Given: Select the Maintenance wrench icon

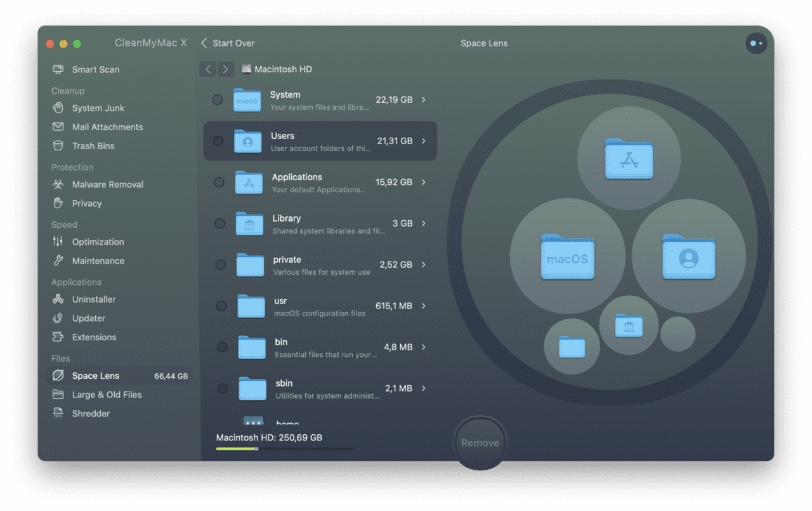Looking at the screenshot, I should 58,261.
